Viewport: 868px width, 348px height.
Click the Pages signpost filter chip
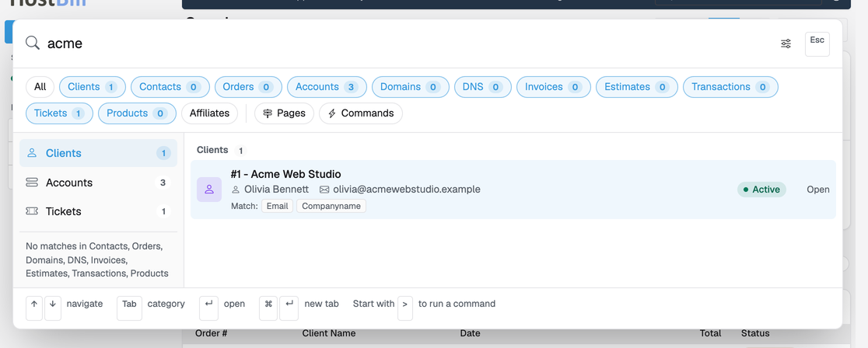pyautogui.click(x=284, y=113)
